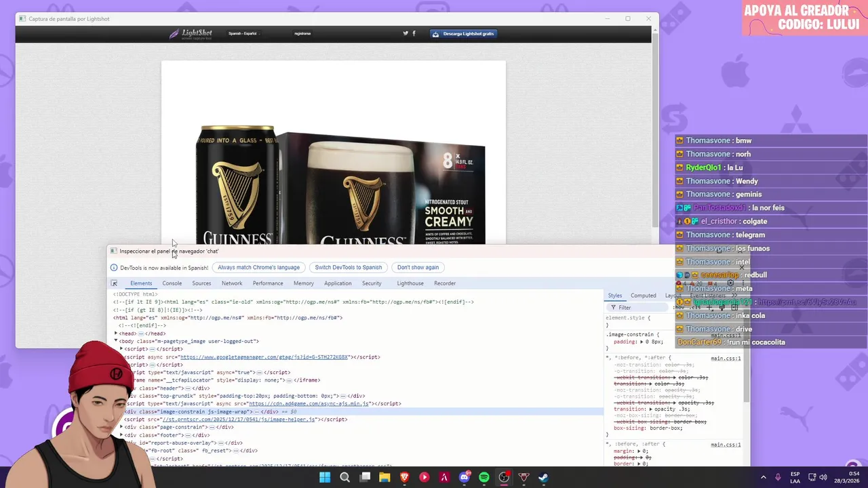The height and width of the screenshot is (488, 868).
Task: Open the Sources tab
Action: point(201,283)
